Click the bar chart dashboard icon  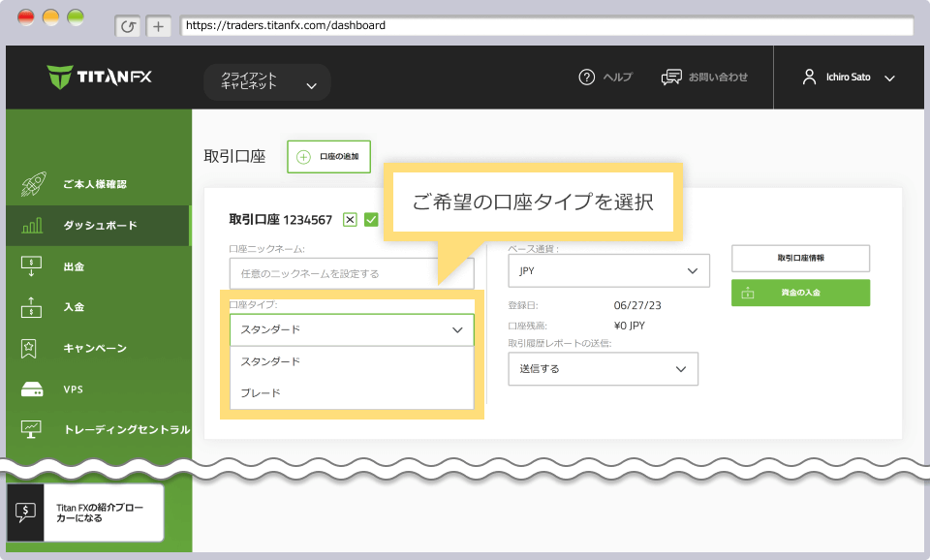click(x=32, y=226)
